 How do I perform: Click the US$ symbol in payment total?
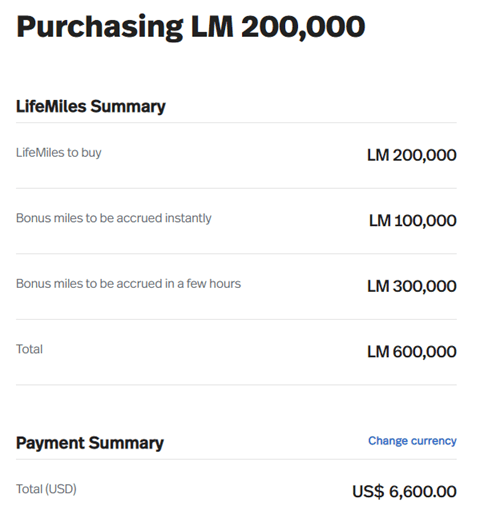pyautogui.click(x=368, y=491)
